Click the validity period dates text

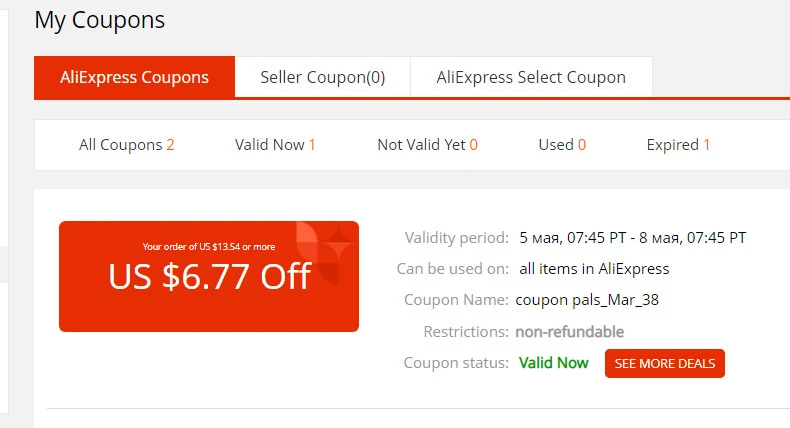633,237
